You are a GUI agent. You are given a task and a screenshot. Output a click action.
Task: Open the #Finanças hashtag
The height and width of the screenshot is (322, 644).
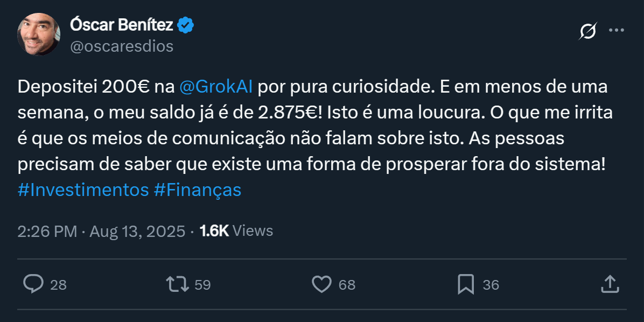[198, 190]
